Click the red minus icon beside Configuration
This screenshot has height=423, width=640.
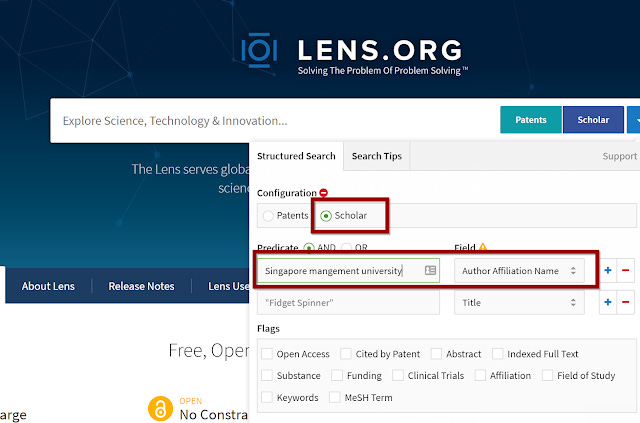(x=324, y=192)
